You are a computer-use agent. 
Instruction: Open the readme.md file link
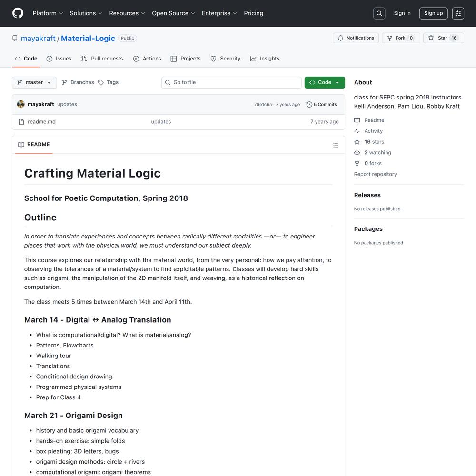(x=42, y=122)
